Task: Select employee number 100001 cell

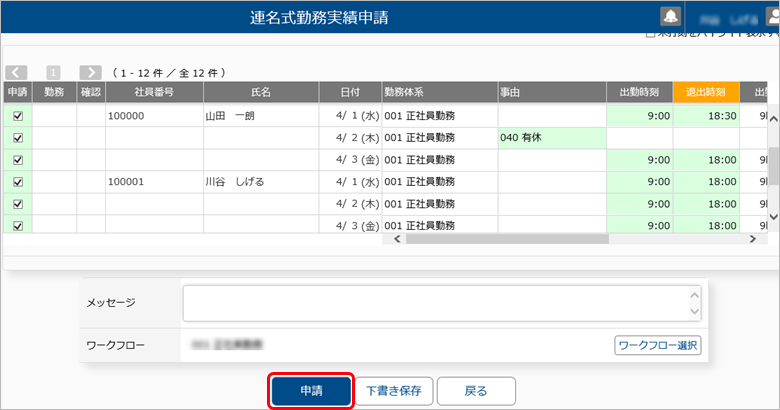Action: 154,182
